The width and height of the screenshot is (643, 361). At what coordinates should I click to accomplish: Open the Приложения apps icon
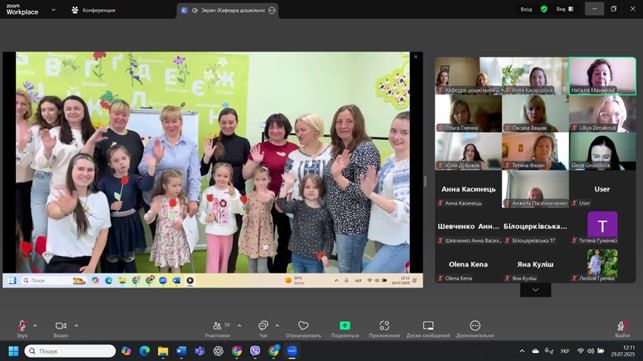[x=384, y=326]
